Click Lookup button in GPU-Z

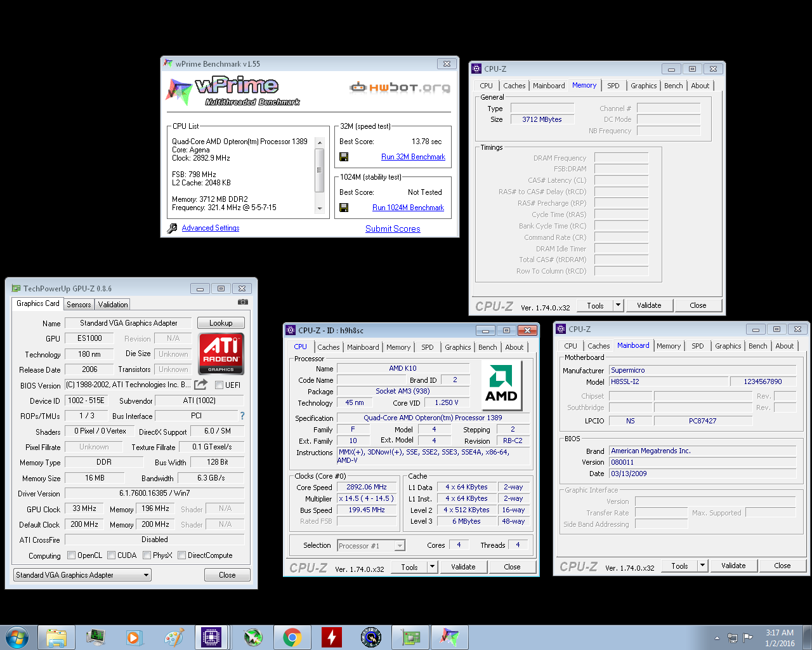click(x=221, y=323)
